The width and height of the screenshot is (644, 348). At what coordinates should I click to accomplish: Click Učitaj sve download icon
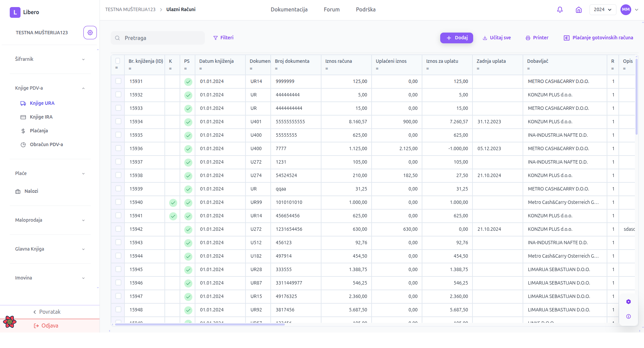click(x=485, y=38)
